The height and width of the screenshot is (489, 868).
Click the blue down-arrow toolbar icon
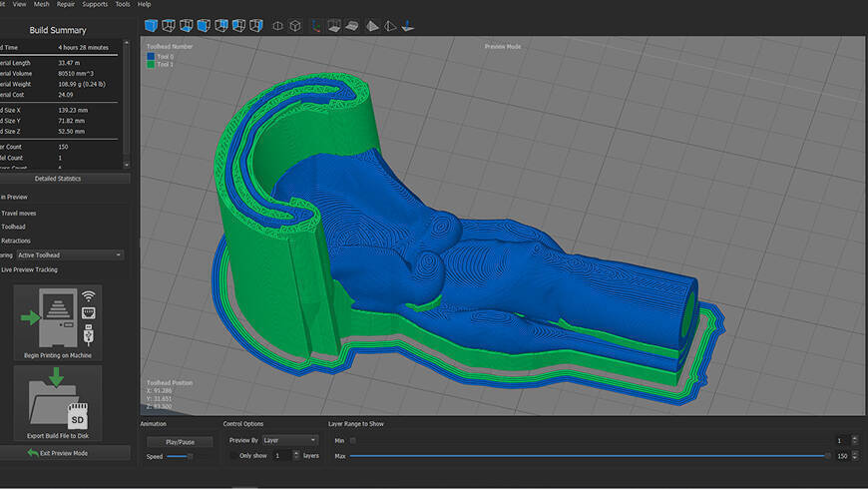[x=409, y=25]
